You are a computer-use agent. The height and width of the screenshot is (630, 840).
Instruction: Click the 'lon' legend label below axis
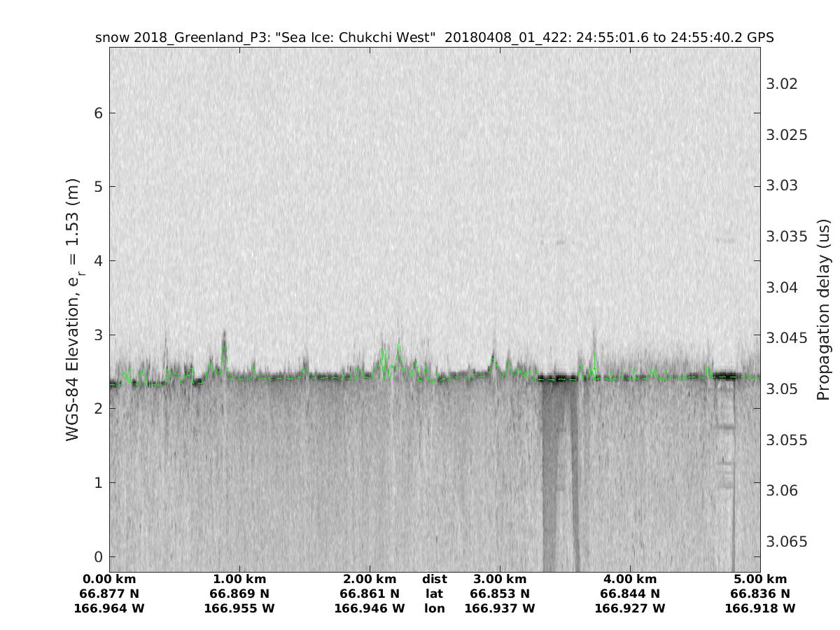(434, 609)
